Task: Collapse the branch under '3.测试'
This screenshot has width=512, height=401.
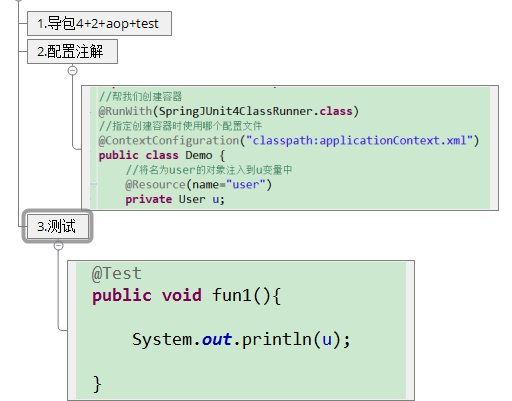Action: coord(58,246)
